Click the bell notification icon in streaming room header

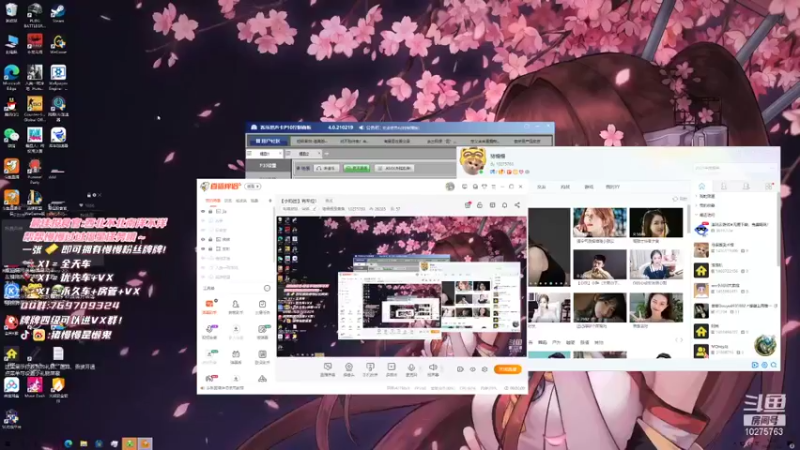[505, 205]
